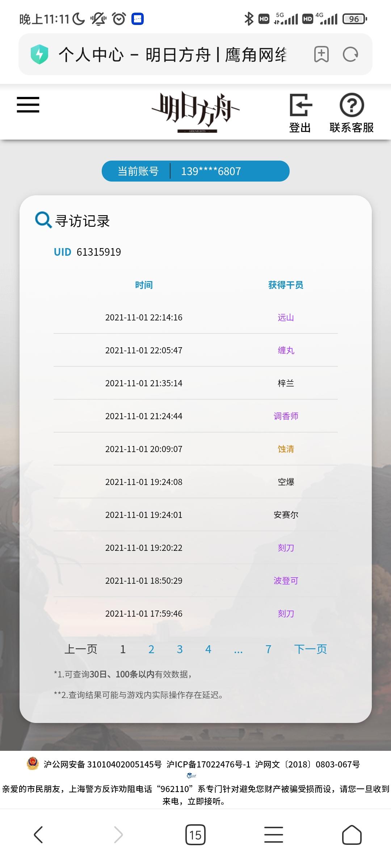
Task: Open the hamburger menu icon
Action: 28,105
